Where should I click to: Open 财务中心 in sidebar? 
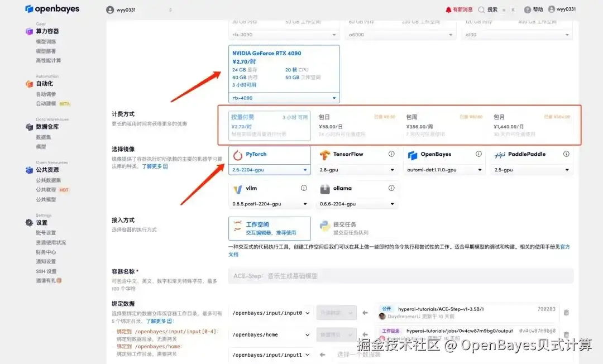(46, 252)
